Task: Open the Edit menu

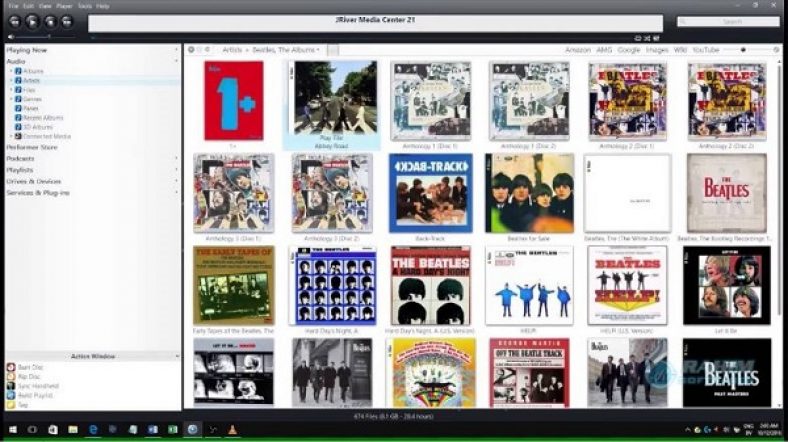Action: (29, 6)
